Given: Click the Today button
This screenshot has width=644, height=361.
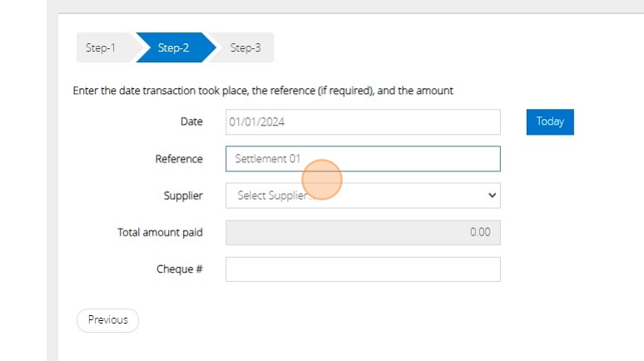Looking at the screenshot, I should click(x=550, y=121).
